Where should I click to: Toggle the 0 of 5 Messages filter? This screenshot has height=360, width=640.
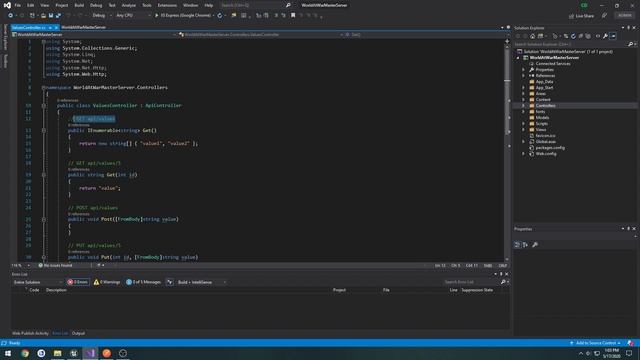click(143, 282)
